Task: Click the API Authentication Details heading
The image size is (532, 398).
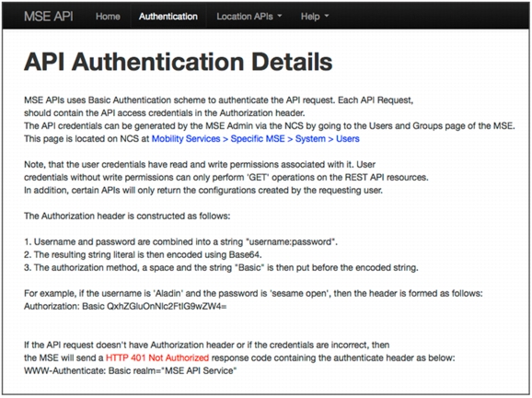Action: (179, 62)
